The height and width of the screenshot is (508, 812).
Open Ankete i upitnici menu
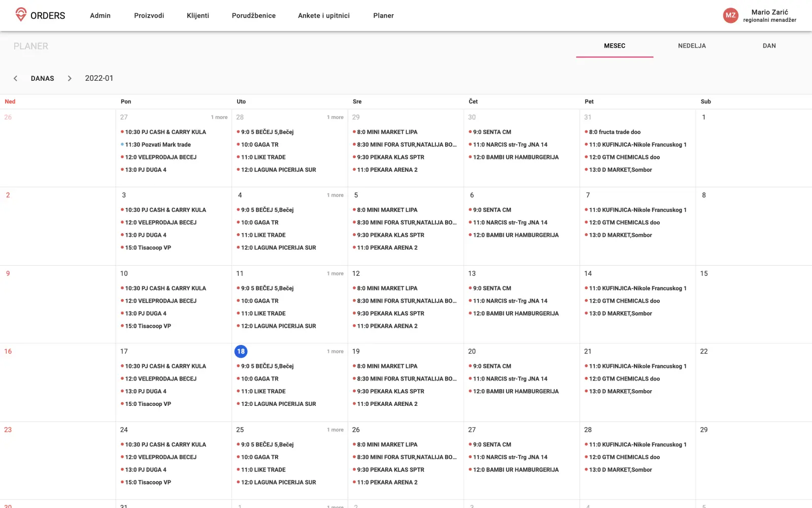[x=323, y=16]
